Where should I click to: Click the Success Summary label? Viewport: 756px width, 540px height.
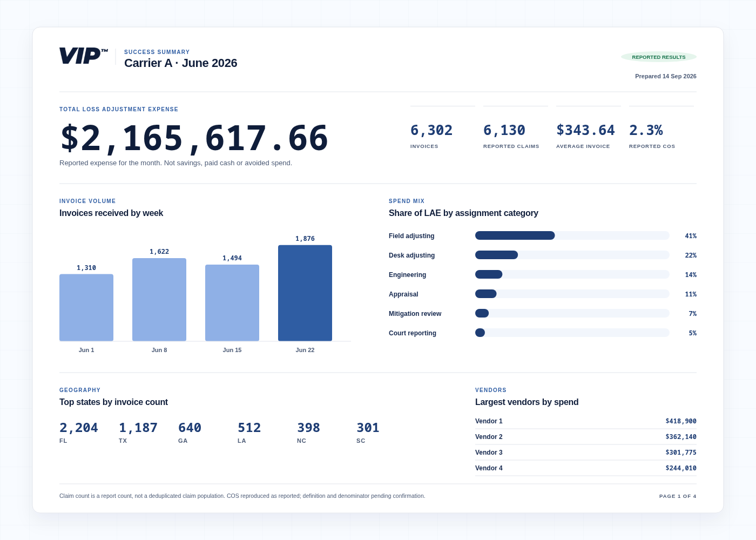point(157,52)
